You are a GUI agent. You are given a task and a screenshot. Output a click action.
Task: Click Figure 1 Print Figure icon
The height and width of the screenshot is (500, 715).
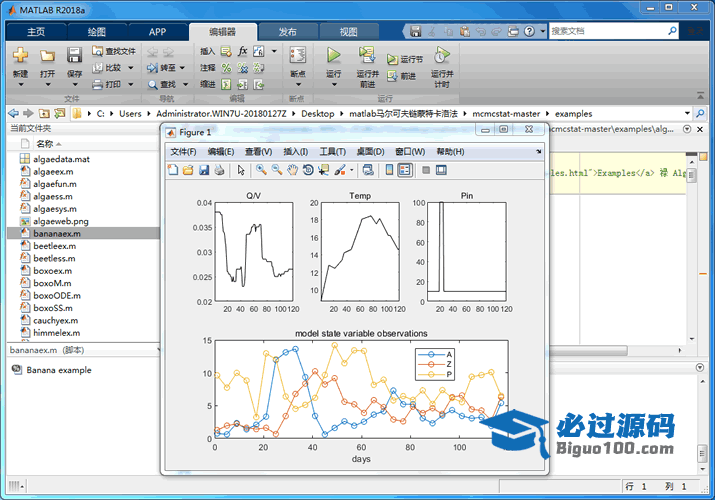coord(219,170)
